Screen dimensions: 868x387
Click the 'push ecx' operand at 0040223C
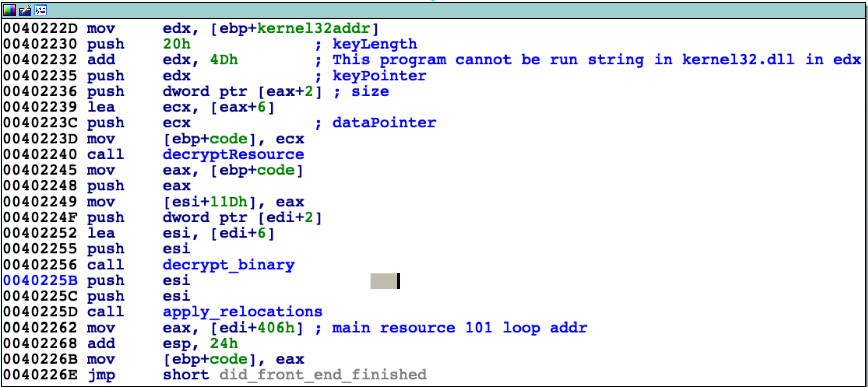coord(177,123)
